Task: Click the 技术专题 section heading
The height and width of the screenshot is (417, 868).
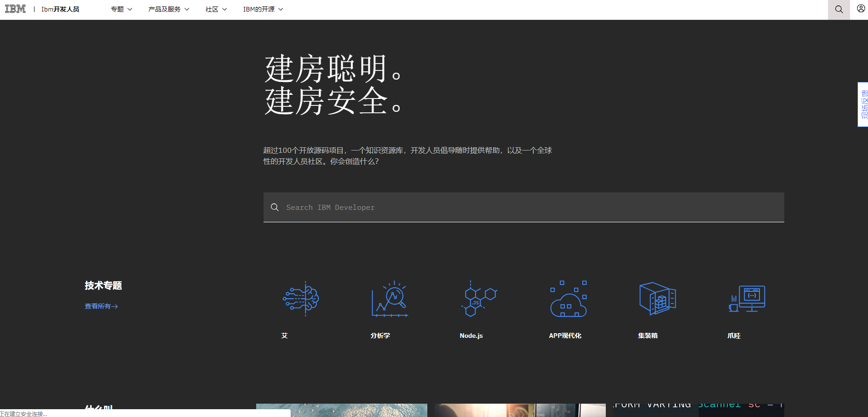Action: pos(103,285)
